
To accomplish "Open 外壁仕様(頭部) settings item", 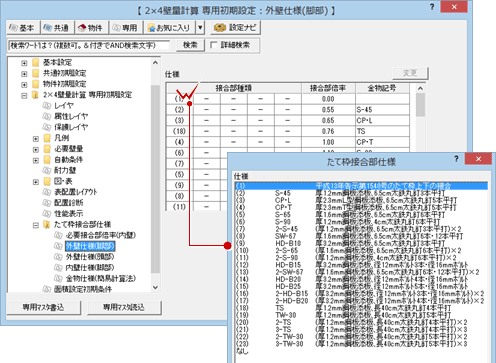I will tap(90, 257).
